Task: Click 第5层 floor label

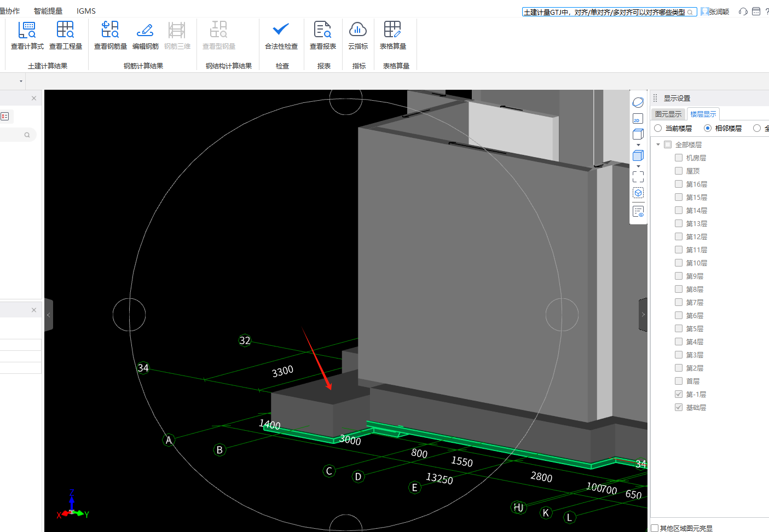Action: [x=695, y=328]
